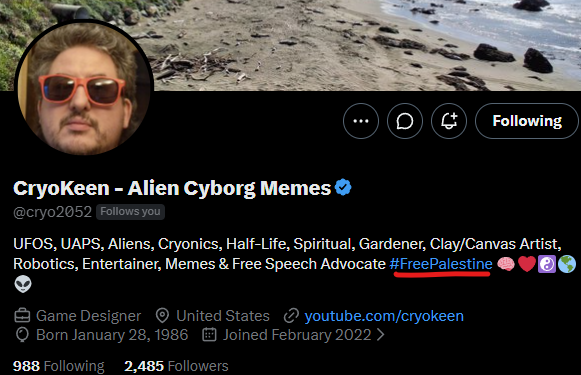Click the @cryo2052 username handle

[52, 212]
